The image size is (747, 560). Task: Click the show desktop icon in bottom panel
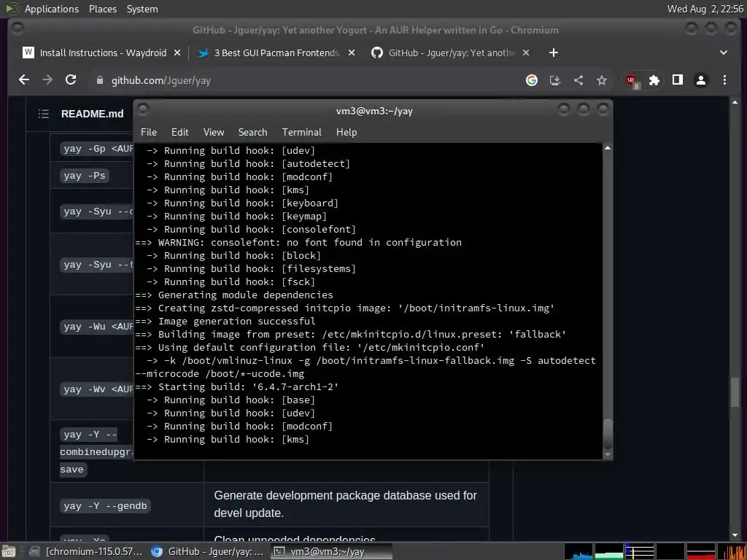9,551
